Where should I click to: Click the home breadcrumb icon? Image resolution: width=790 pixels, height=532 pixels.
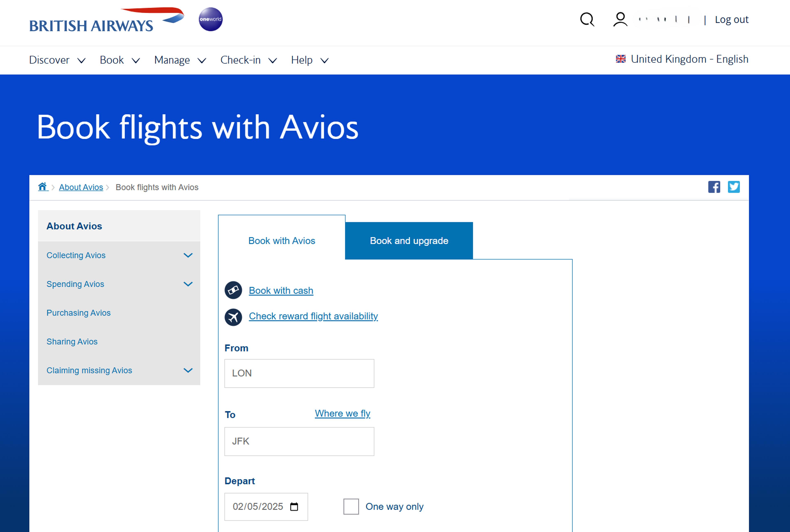click(x=43, y=187)
